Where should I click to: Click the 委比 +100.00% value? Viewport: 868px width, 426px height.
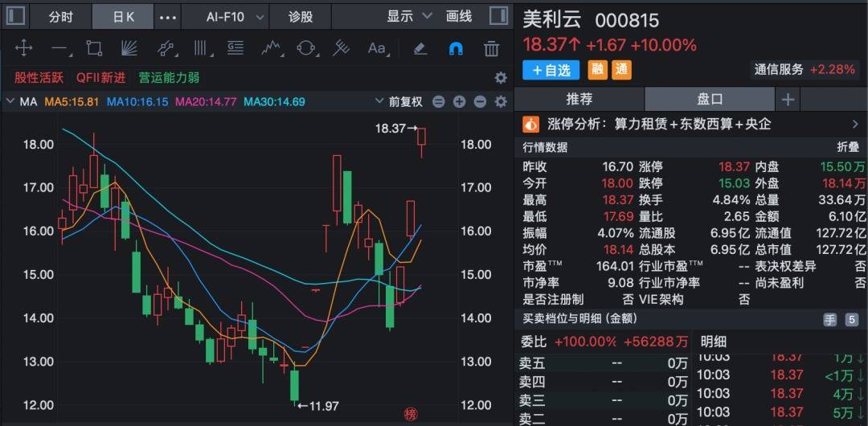coord(586,342)
